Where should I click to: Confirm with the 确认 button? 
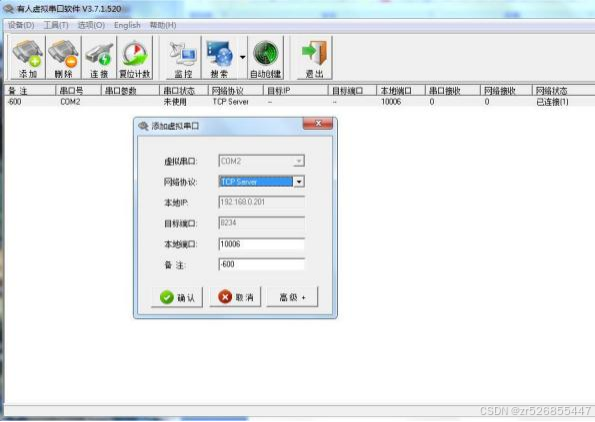177,297
